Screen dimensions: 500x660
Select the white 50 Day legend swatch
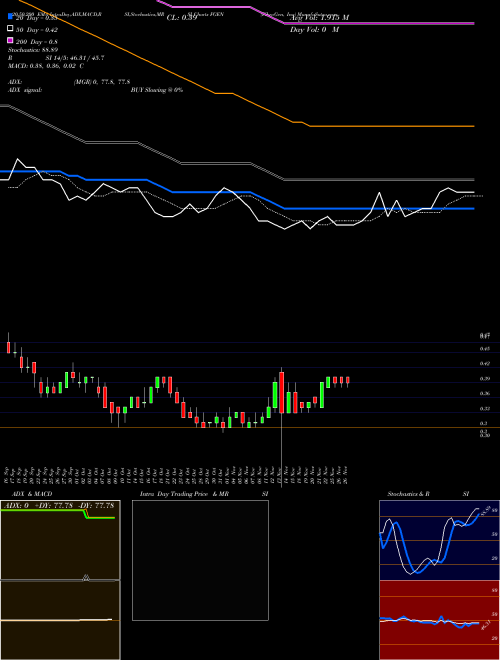coord(10,28)
